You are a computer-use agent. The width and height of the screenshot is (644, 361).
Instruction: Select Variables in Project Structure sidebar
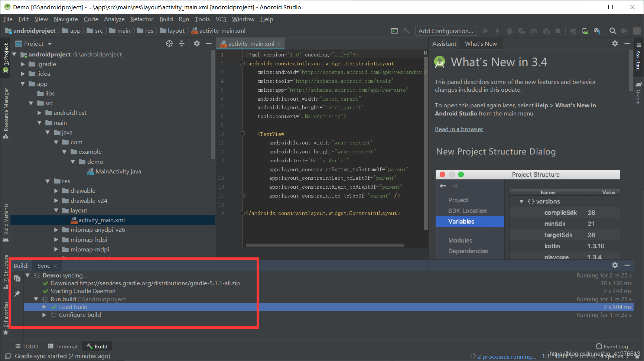(x=461, y=221)
